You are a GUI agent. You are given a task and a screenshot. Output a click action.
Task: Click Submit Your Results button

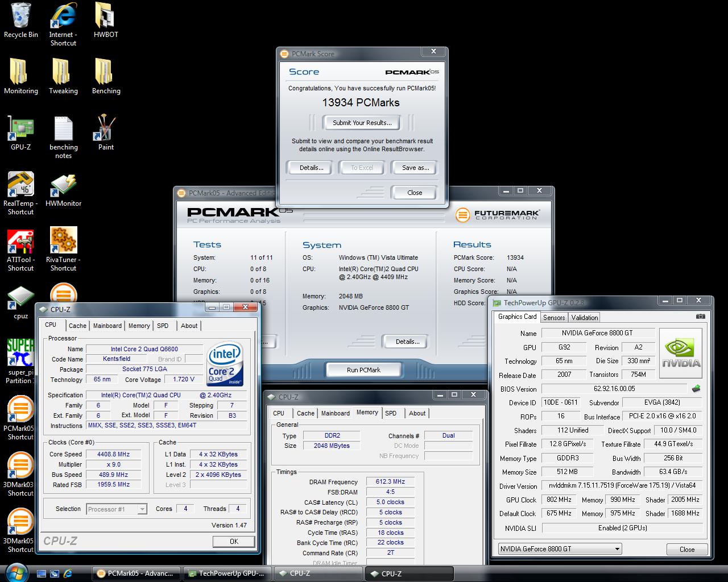pyautogui.click(x=362, y=123)
